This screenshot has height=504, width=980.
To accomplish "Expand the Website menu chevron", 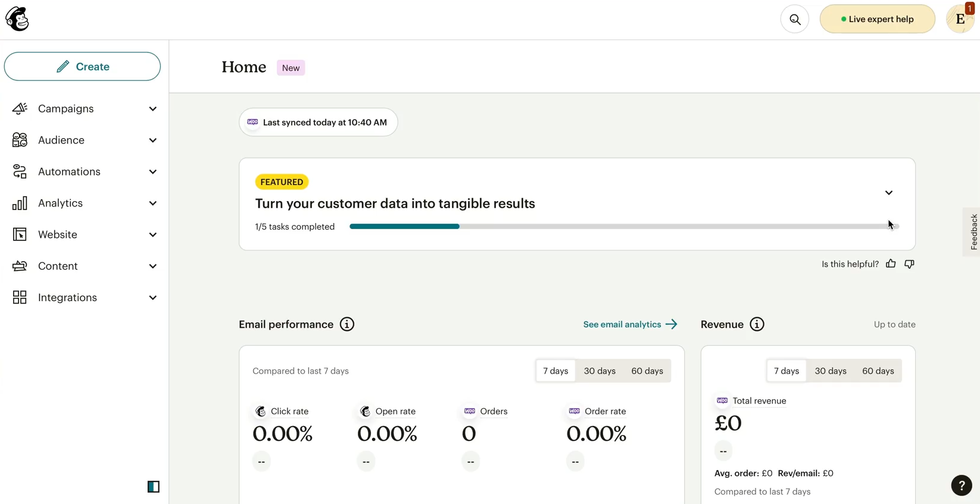I will [x=153, y=235].
